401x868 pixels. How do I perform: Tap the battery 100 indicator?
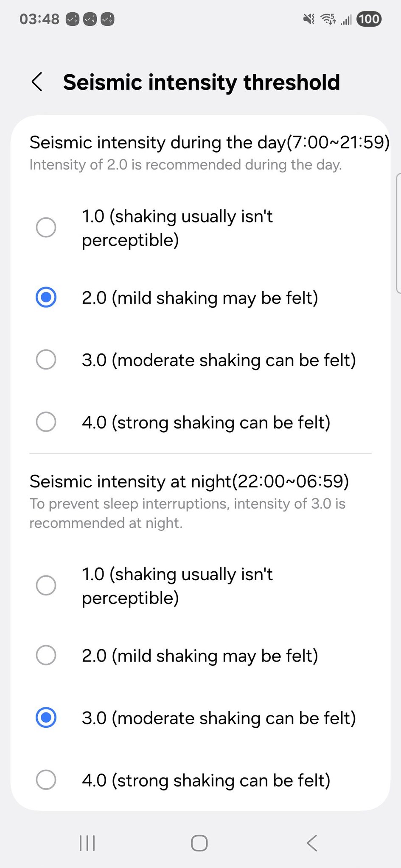(x=369, y=19)
